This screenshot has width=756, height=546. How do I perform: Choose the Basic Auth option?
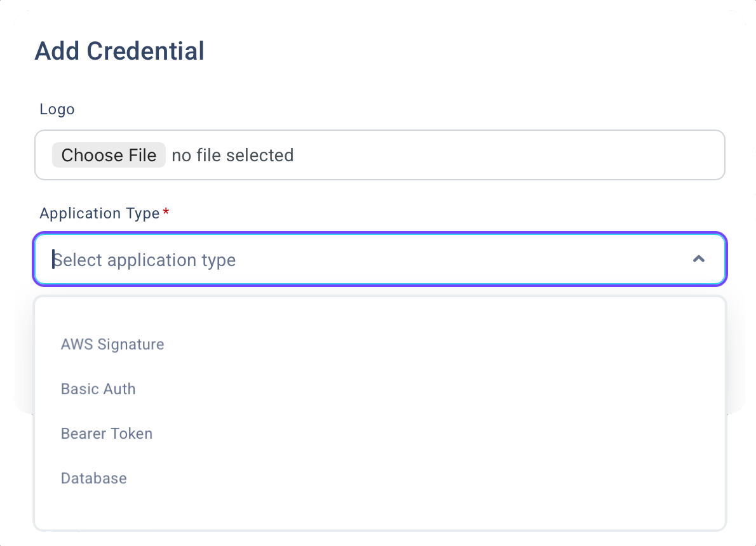(98, 389)
